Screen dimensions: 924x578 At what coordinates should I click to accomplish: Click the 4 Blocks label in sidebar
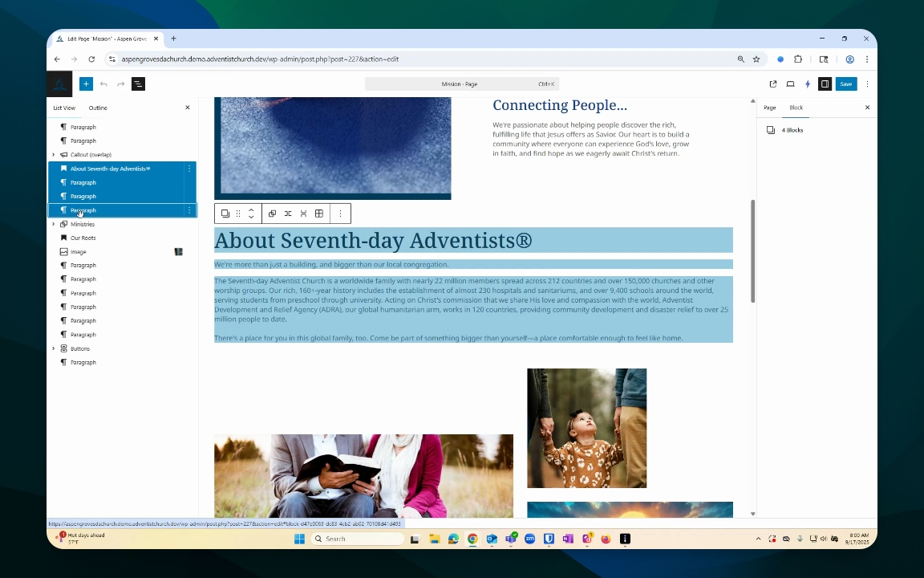(x=792, y=130)
